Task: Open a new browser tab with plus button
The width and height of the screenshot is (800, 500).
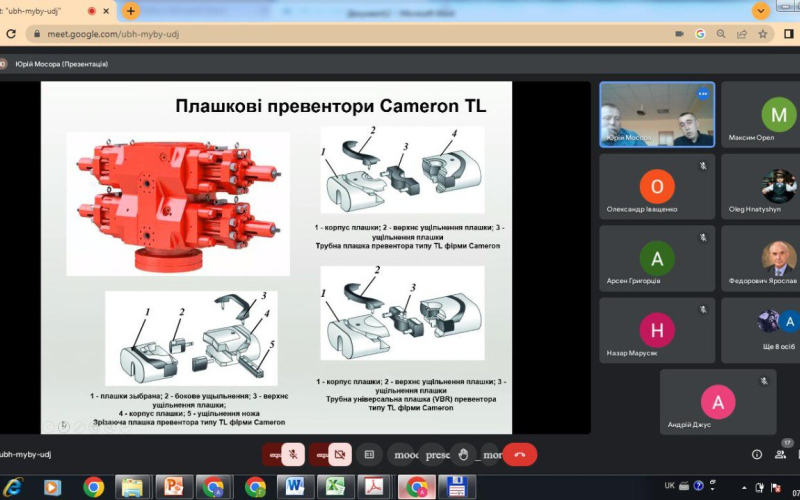Action: (x=131, y=11)
